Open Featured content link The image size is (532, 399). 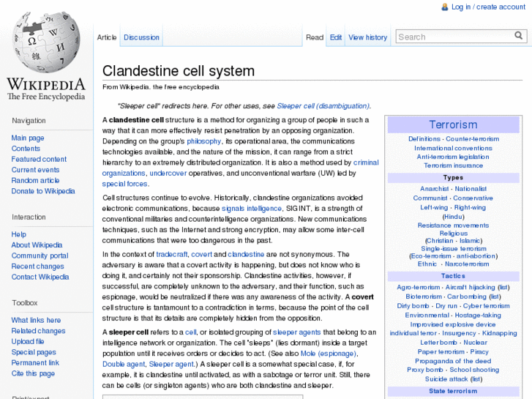(x=39, y=159)
